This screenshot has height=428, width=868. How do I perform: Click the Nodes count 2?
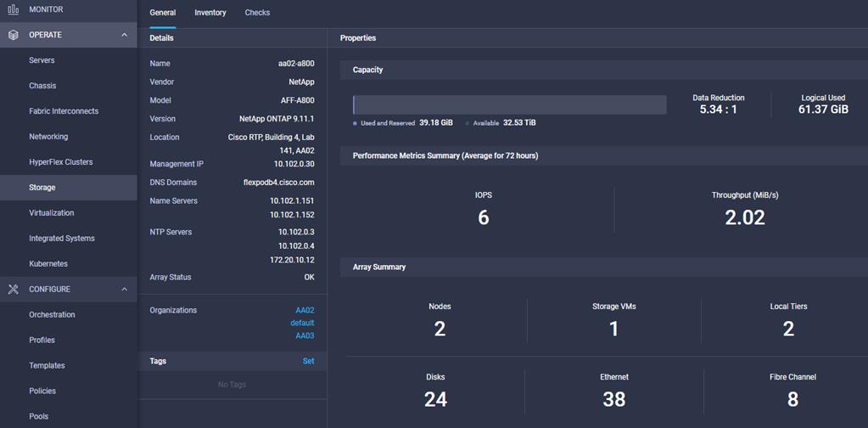pos(440,329)
